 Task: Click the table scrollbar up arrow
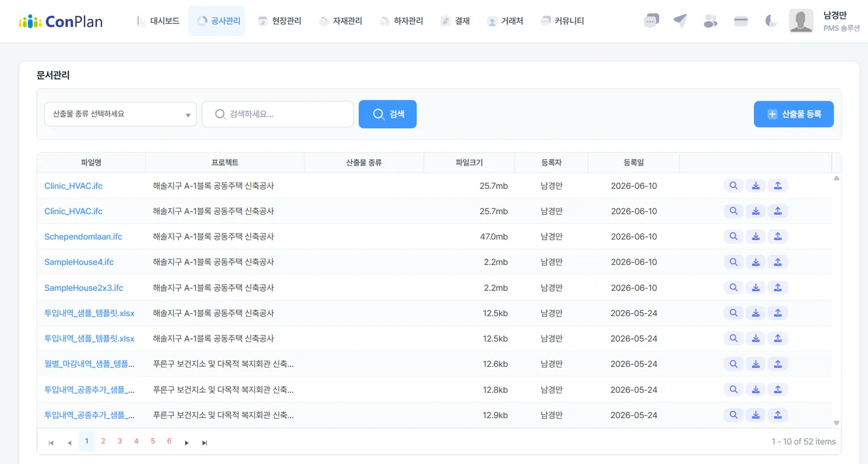click(837, 178)
